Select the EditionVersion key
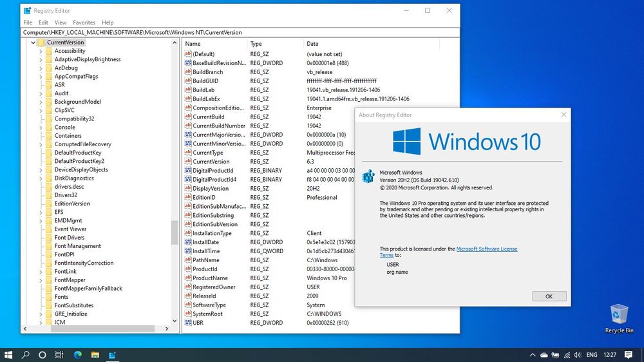 (x=72, y=204)
